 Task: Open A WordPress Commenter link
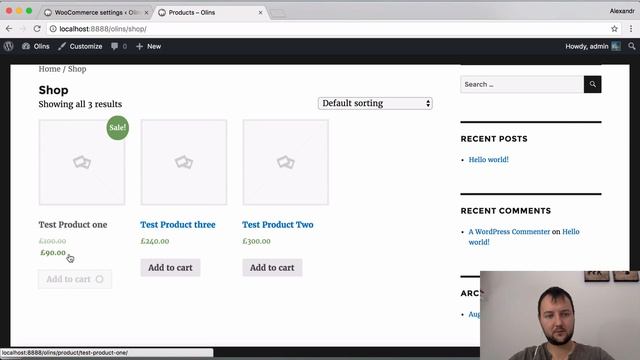(x=509, y=231)
